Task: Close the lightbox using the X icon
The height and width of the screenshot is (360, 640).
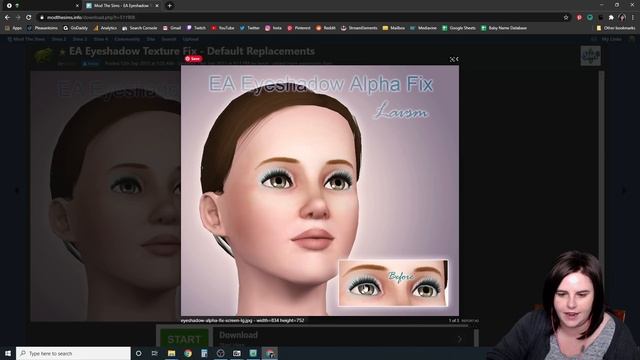Action: (x=457, y=59)
